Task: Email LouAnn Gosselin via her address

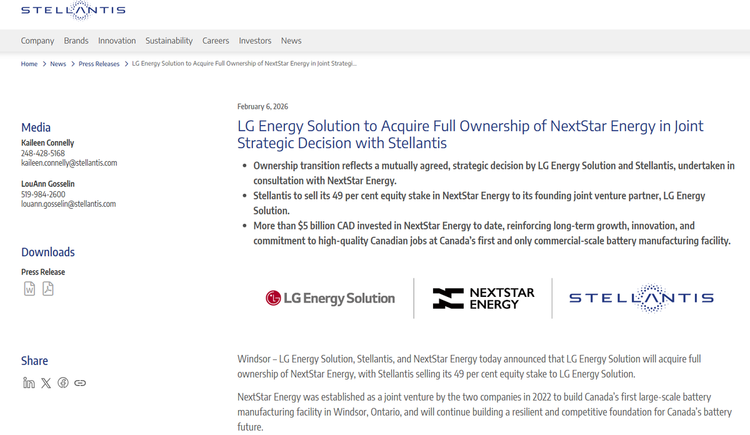Action: (x=68, y=204)
